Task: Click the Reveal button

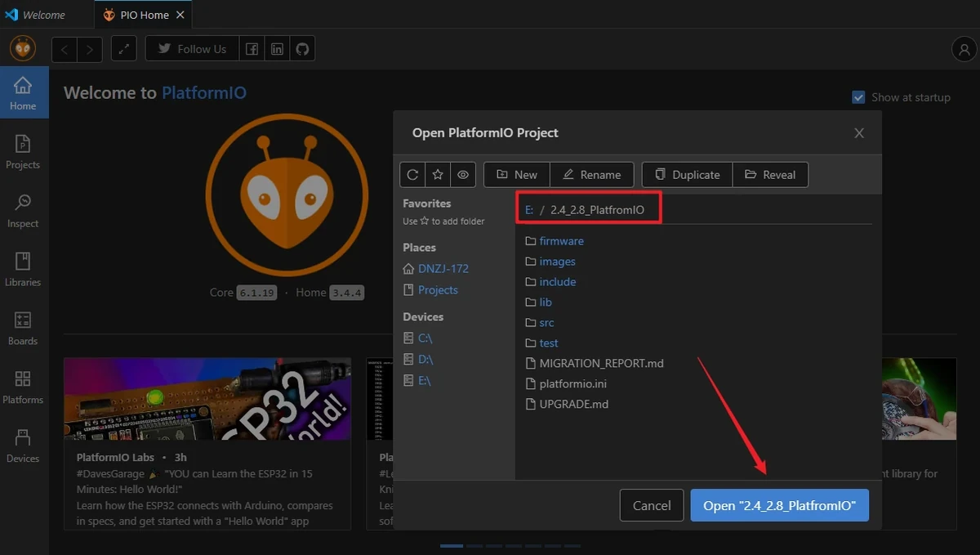Action: click(x=770, y=174)
